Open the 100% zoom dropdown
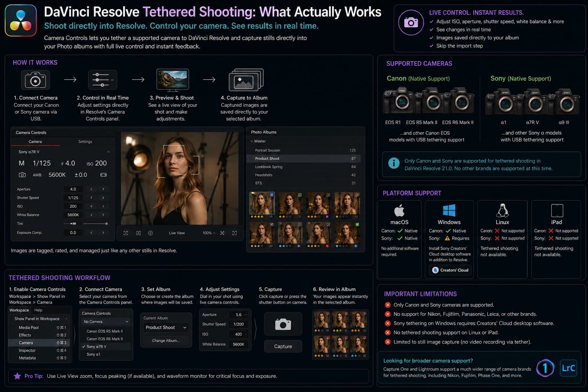Screen dimensions: 588x392 pos(209,233)
